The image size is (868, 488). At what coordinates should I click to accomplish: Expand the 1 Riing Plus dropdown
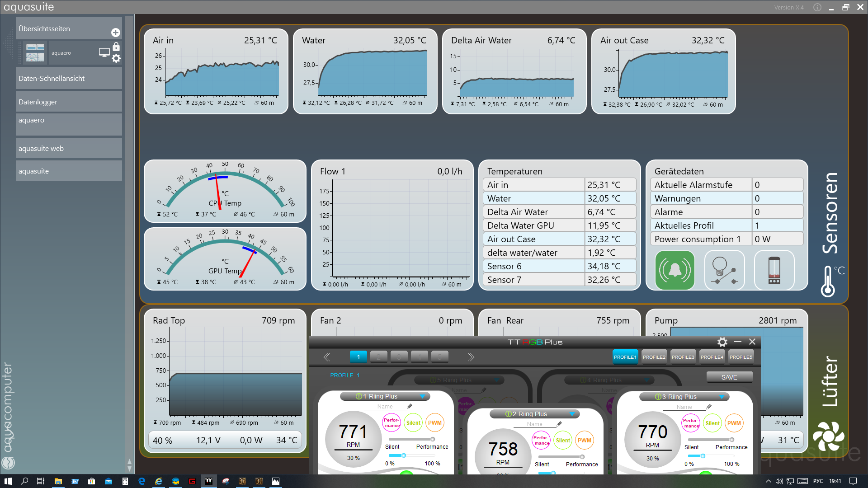[x=422, y=397]
